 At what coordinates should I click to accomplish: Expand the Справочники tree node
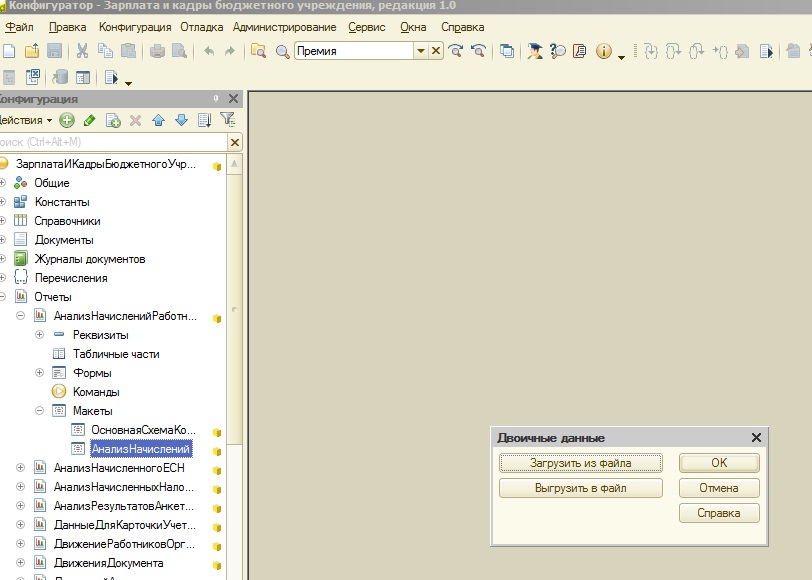3,221
